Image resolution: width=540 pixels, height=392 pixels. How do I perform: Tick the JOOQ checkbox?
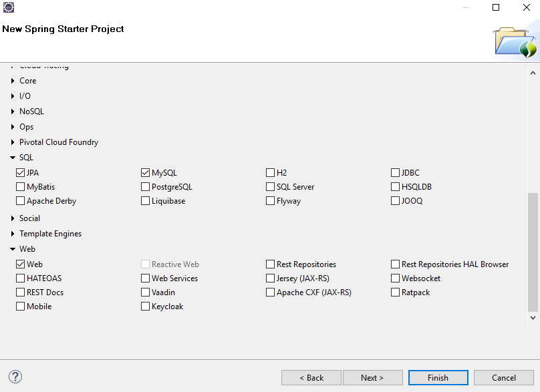point(396,201)
